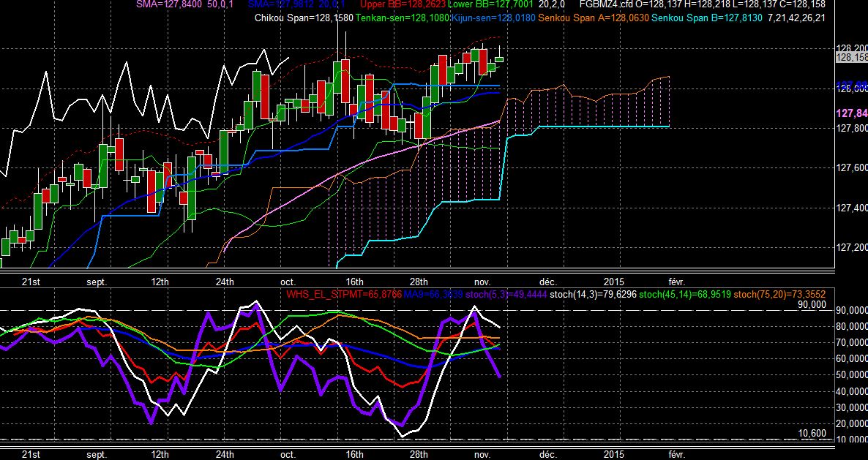Click the pink 127,84 SMA price tag
This screenshot has height=460, width=868.
tap(851, 113)
